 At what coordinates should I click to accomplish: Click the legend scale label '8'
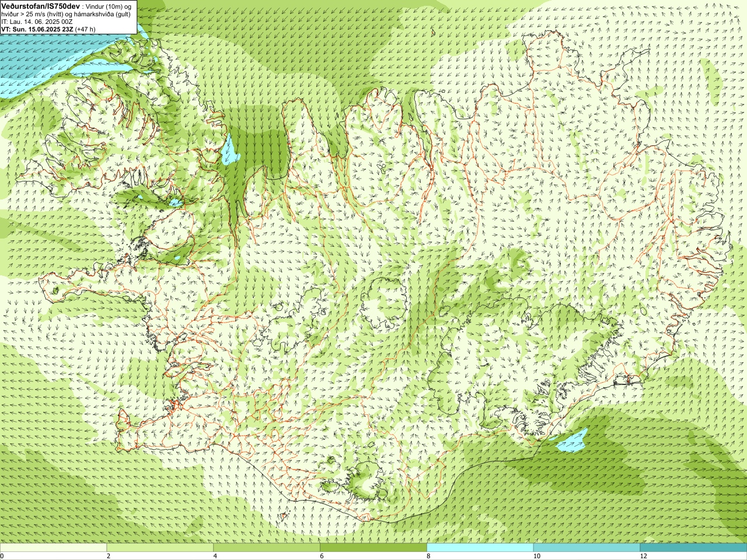pyautogui.click(x=429, y=556)
